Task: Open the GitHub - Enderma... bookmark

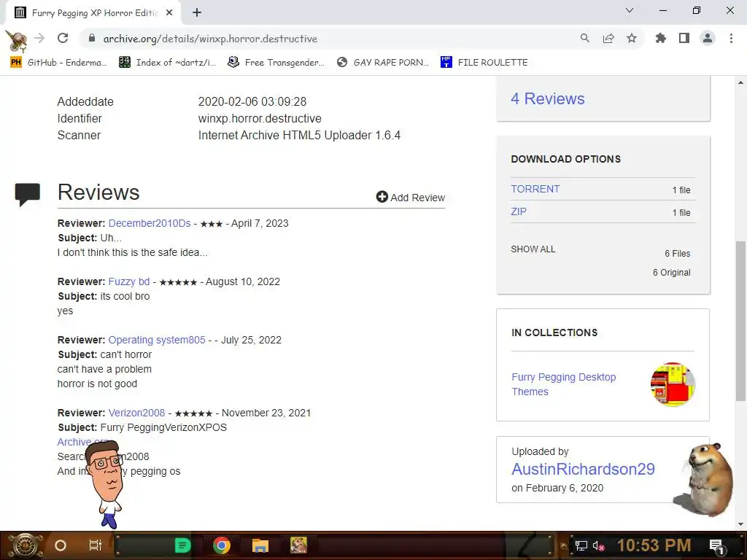Action: click(x=59, y=63)
